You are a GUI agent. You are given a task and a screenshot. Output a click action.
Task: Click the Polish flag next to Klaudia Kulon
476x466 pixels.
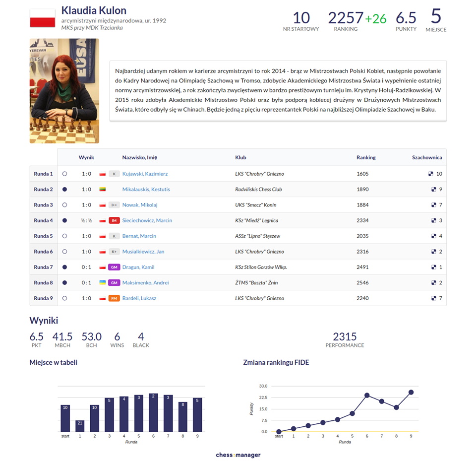43,18
